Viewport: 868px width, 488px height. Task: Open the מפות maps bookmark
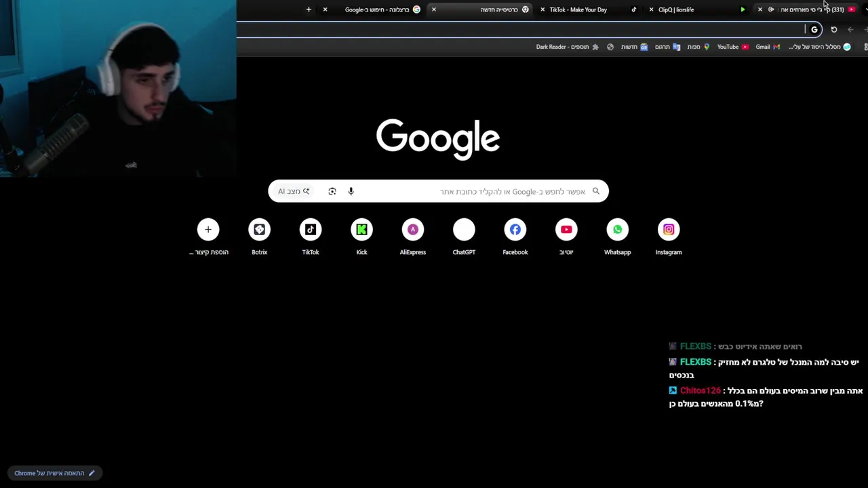tap(698, 47)
